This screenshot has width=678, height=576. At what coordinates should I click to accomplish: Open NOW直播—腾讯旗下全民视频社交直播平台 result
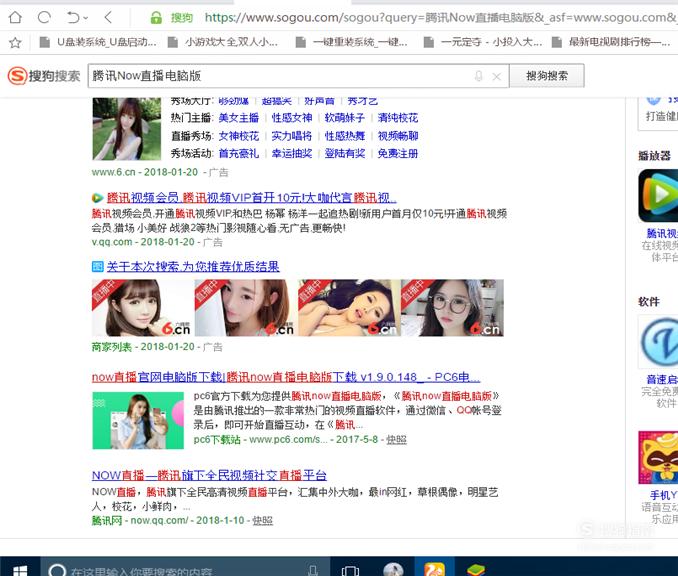point(209,475)
